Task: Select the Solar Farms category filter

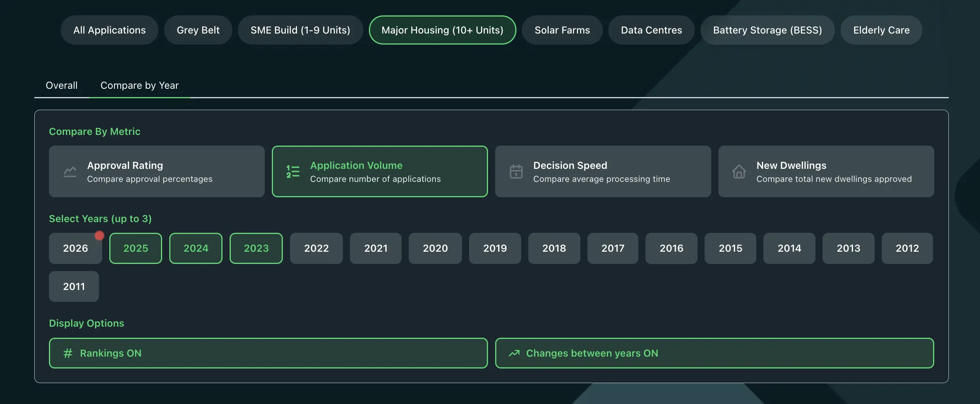Action: pos(562,30)
